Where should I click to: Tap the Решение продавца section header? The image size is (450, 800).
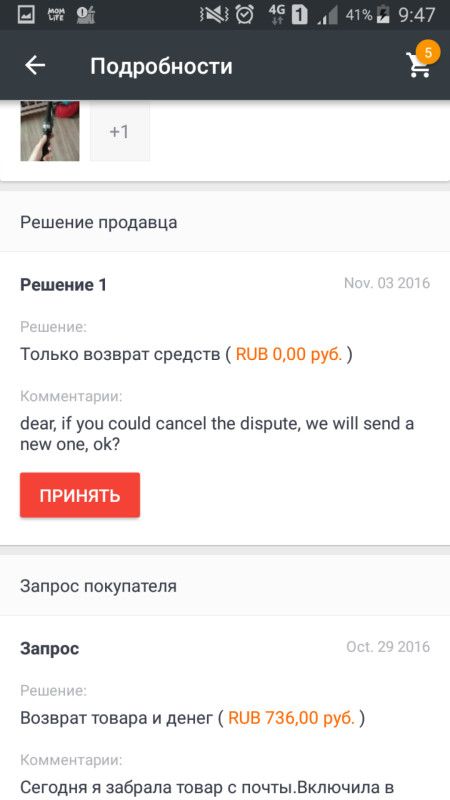point(98,222)
